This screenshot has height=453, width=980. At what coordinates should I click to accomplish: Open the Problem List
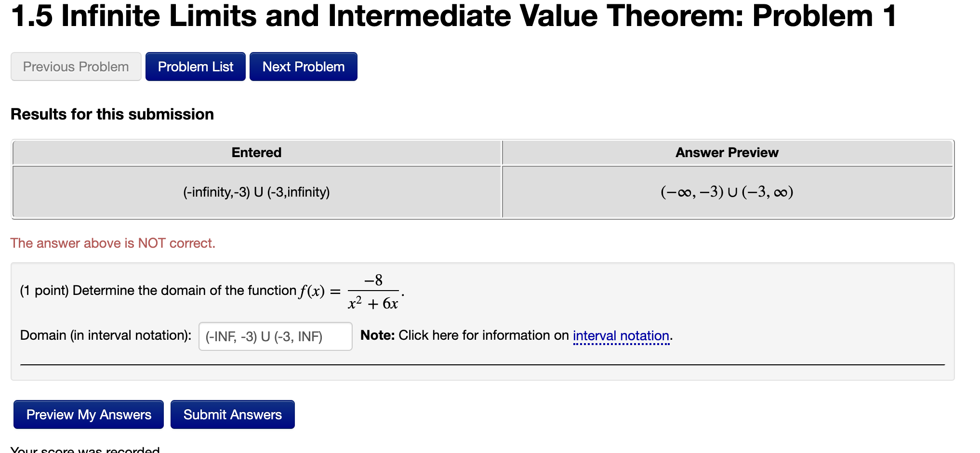click(195, 66)
